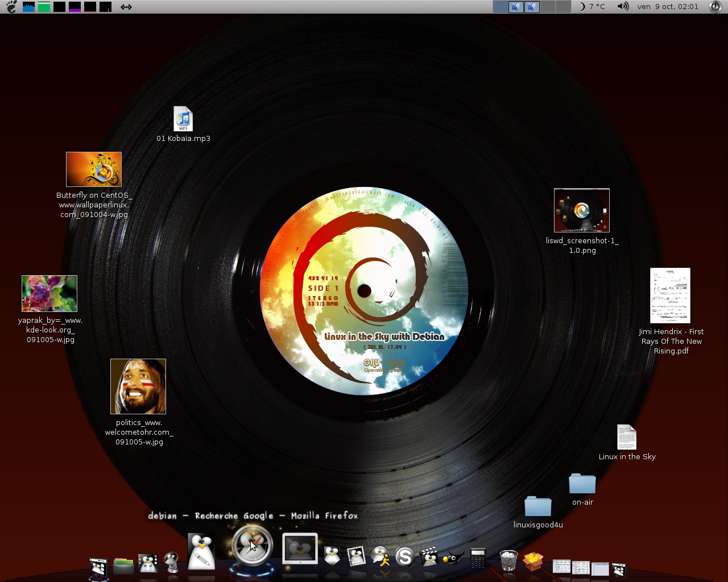Click the 01 Kobaïa.mp3 file name label

coord(183,138)
